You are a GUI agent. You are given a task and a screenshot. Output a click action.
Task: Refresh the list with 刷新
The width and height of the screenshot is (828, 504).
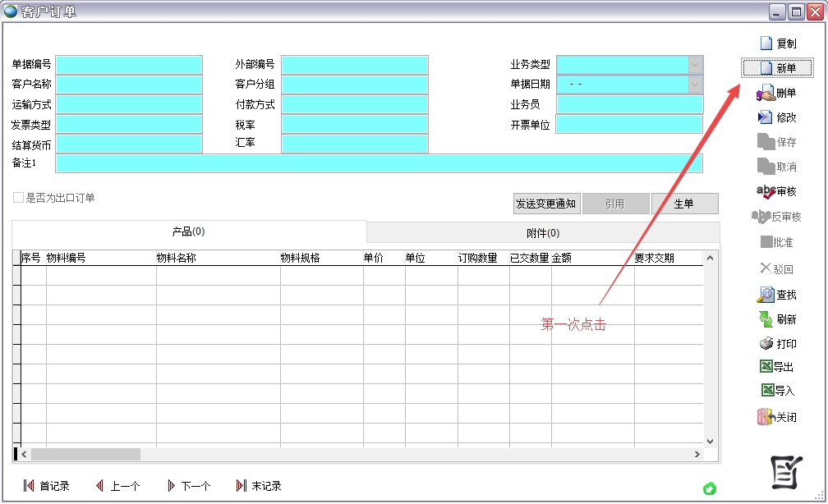coord(776,319)
